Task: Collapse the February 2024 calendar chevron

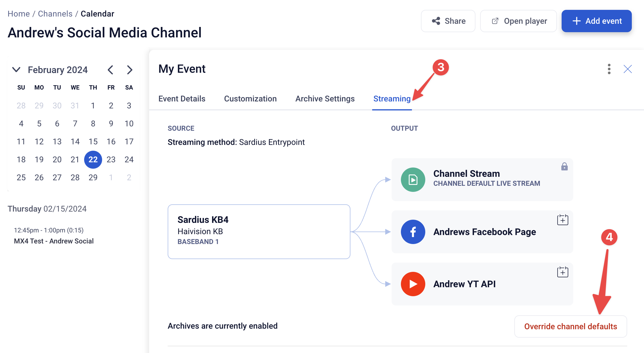Action: point(16,70)
